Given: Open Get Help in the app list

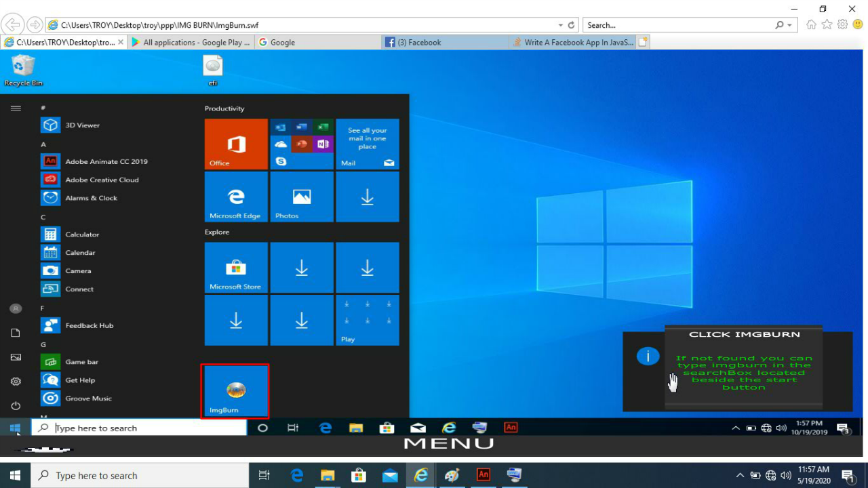Looking at the screenshot, I should (x=68, y=380).
